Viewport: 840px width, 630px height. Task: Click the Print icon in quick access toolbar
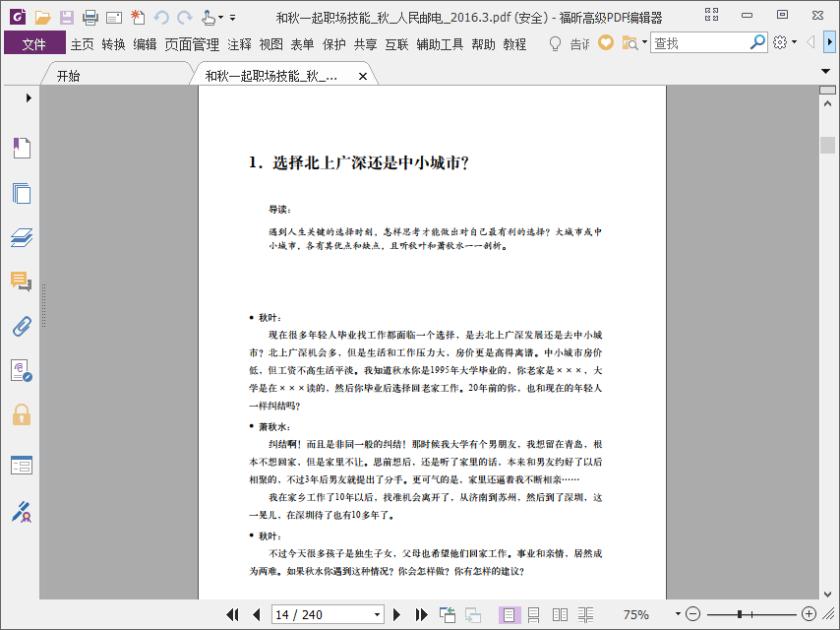coord(90,18)
